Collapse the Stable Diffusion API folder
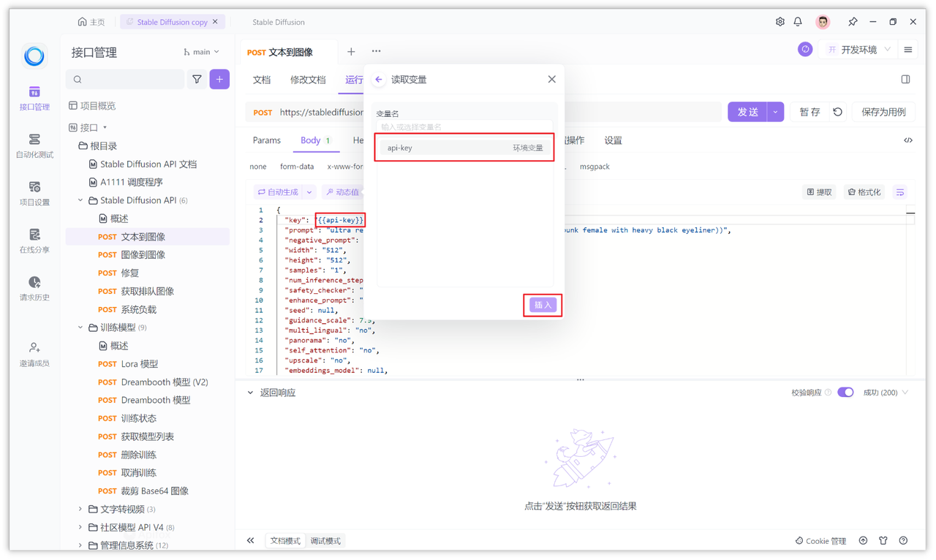Screen dimensions: 936x560 click(x=80, y=200)
